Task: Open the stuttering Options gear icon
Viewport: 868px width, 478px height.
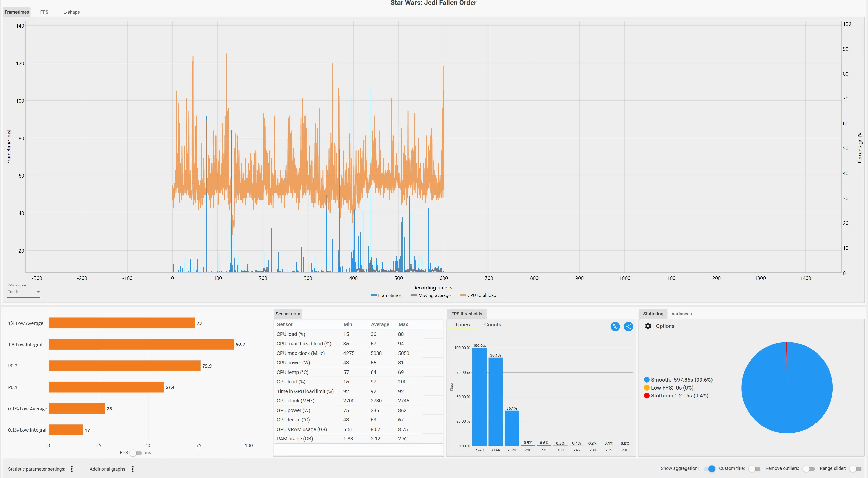Action: coord(648,326)
